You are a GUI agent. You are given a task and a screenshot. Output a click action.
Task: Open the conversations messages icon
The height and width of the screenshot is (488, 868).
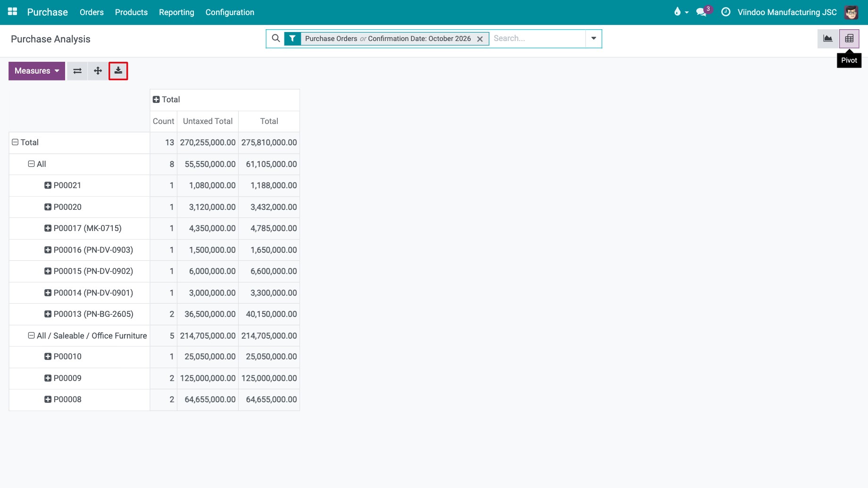tap(701, 12)
